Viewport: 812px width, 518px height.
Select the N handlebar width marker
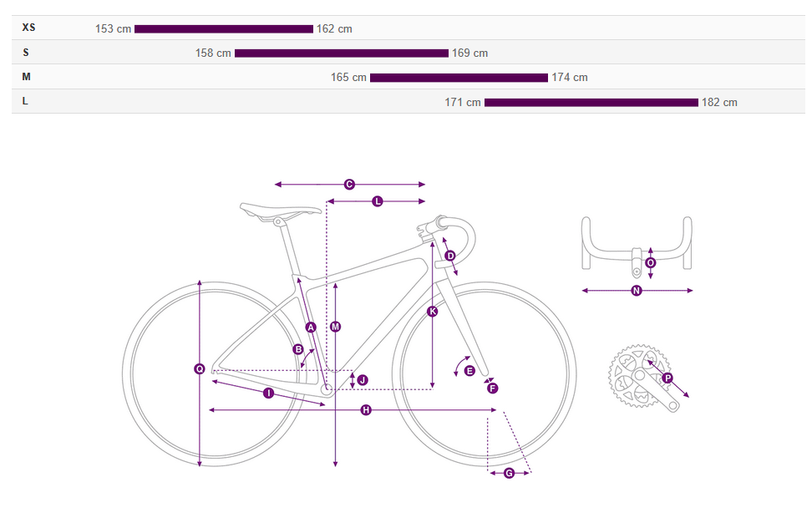click(x=637, y=291)
